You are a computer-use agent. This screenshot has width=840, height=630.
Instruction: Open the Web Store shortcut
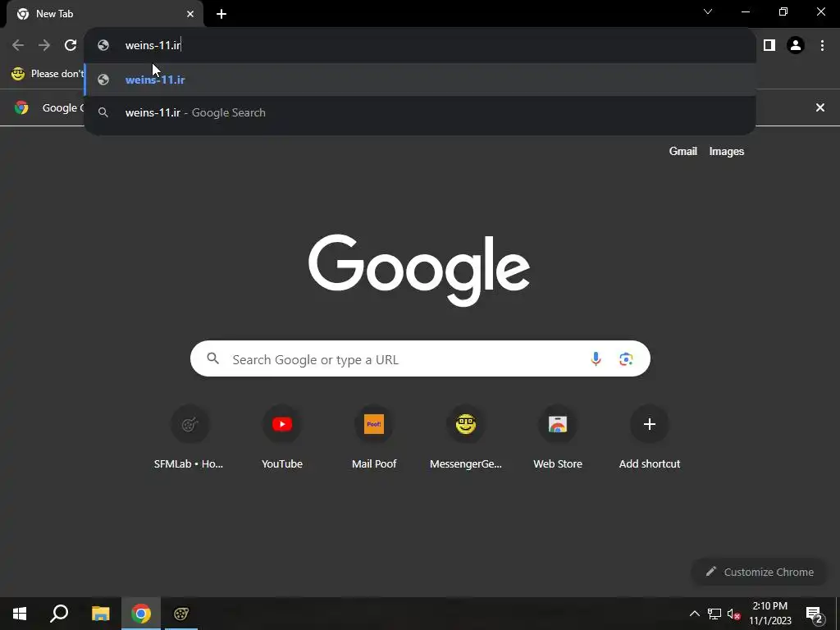pyautogui.click(x=558, y=437)
